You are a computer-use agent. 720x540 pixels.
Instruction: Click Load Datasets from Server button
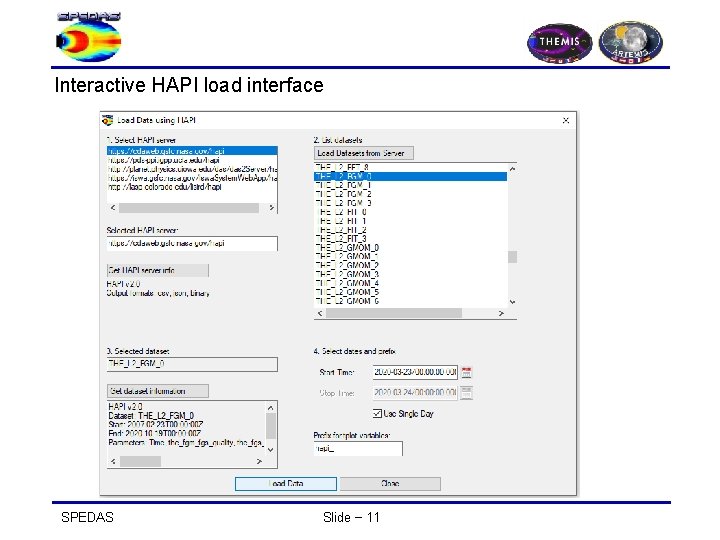point(364,153)
